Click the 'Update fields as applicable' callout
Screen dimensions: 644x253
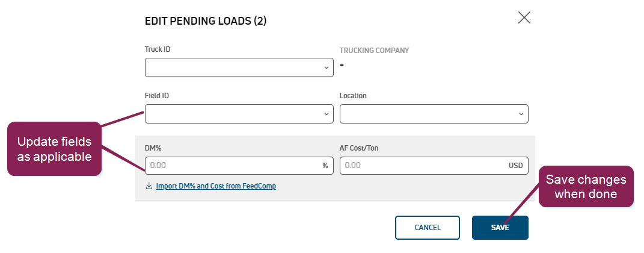pyautogui.click(x=54, y=149)
